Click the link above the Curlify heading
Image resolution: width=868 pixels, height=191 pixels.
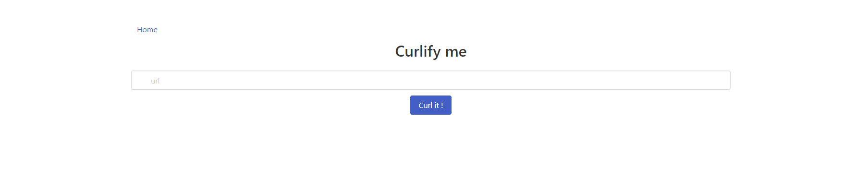(147, 30)
